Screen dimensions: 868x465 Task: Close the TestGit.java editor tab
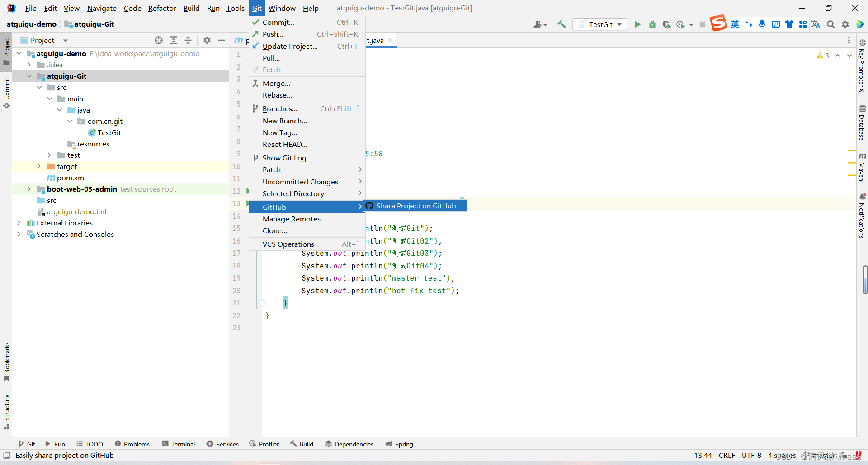point(390,40)
